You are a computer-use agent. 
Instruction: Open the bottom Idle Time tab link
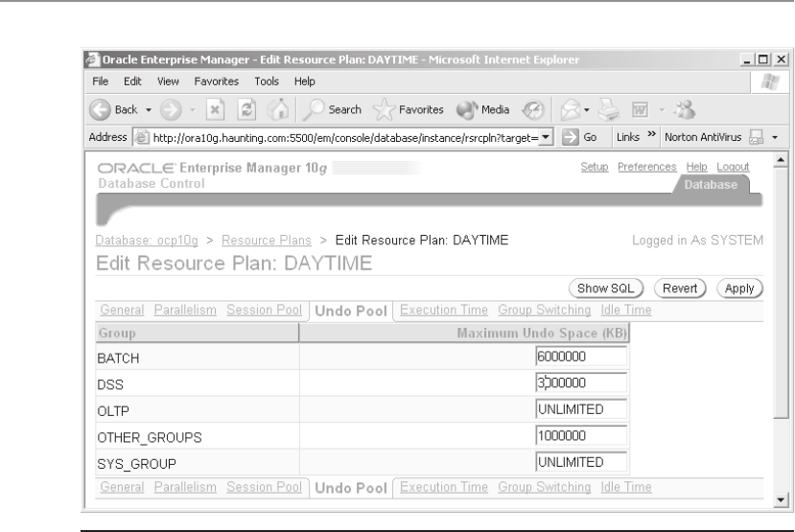click(626, 487)
